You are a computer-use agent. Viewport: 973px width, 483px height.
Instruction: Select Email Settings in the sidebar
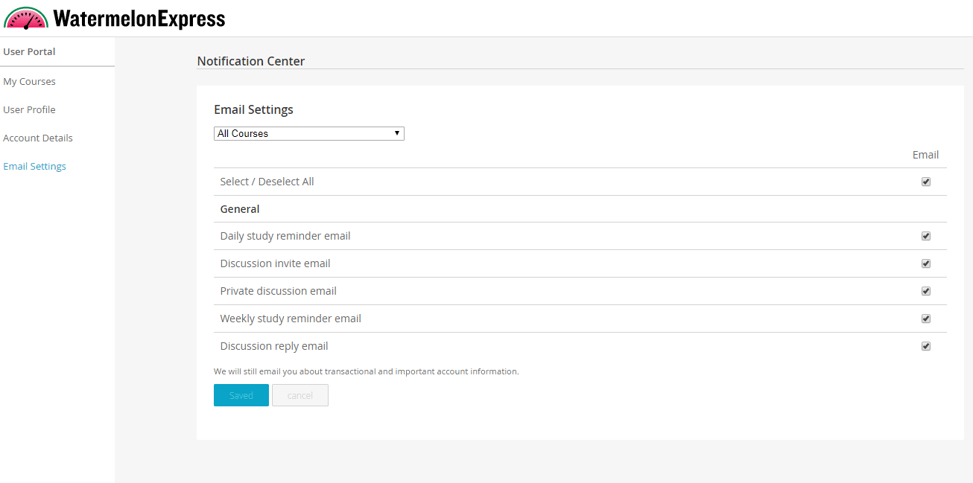tap(35, 166)
